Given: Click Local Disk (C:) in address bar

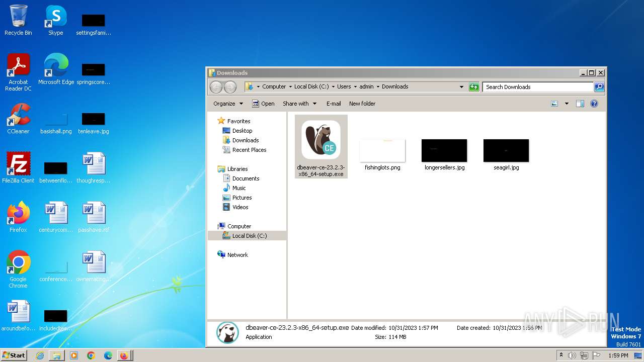Looking at the screenshot, I should coord(311,86).
